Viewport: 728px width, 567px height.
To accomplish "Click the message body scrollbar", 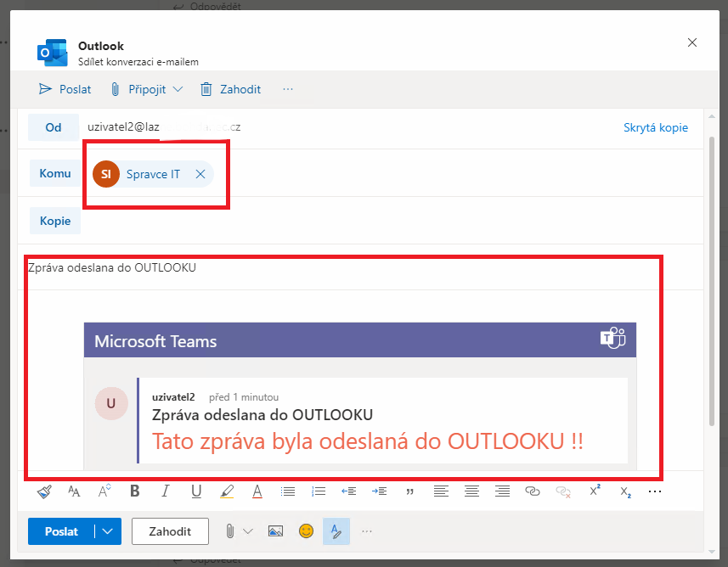I will coord(712,281).
